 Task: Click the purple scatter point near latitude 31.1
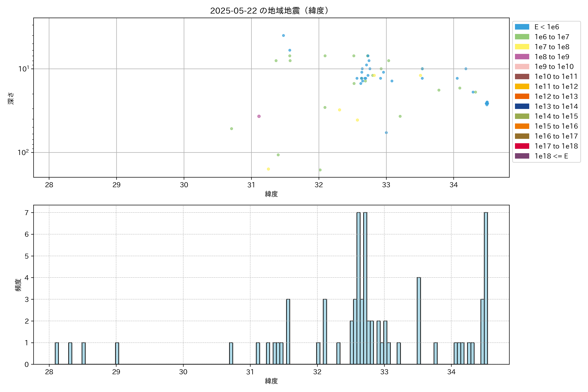[259, 116]
